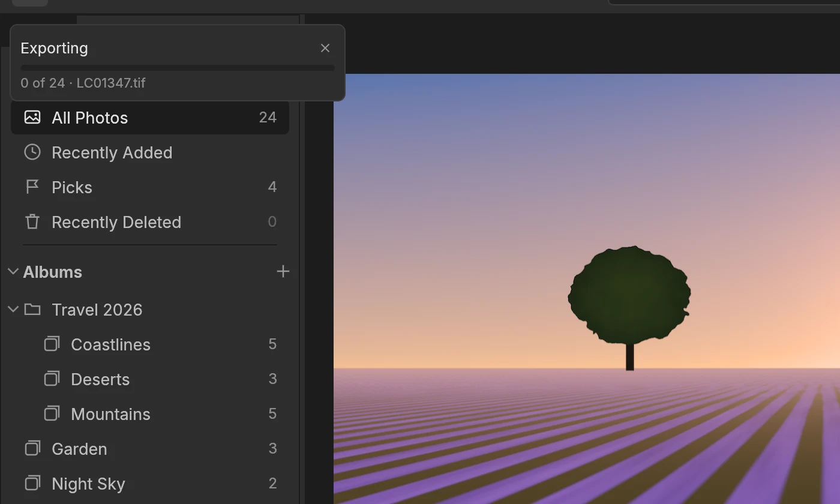This screenshot has width=840, height=504.
Task: Open the Night Sky album
Action: coord(150,484)
